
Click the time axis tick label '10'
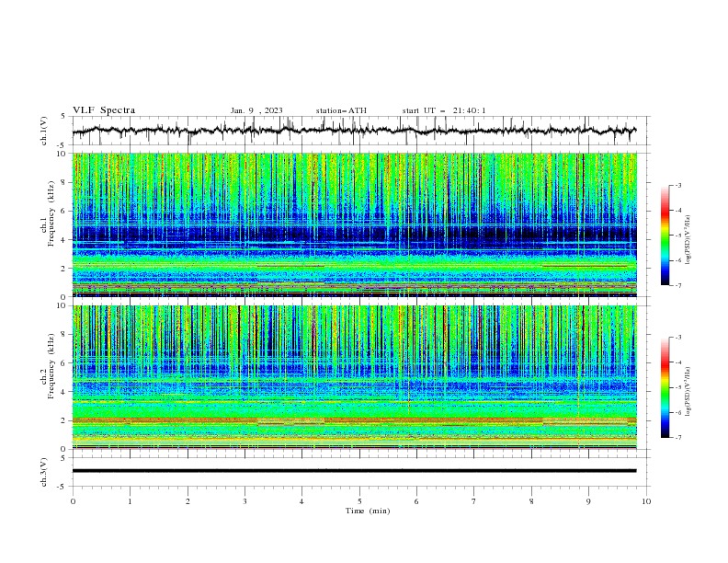click(x=646, y=501)
